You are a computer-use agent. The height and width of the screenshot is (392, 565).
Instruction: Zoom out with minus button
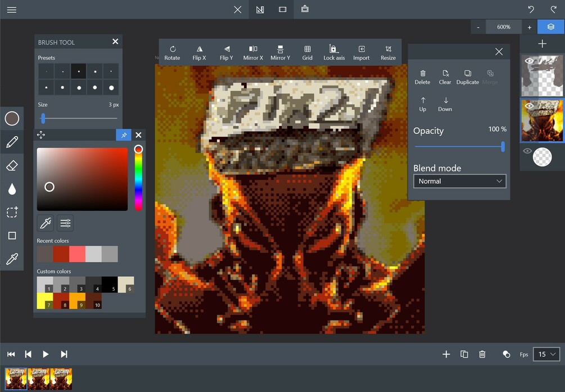coord(478,27)
